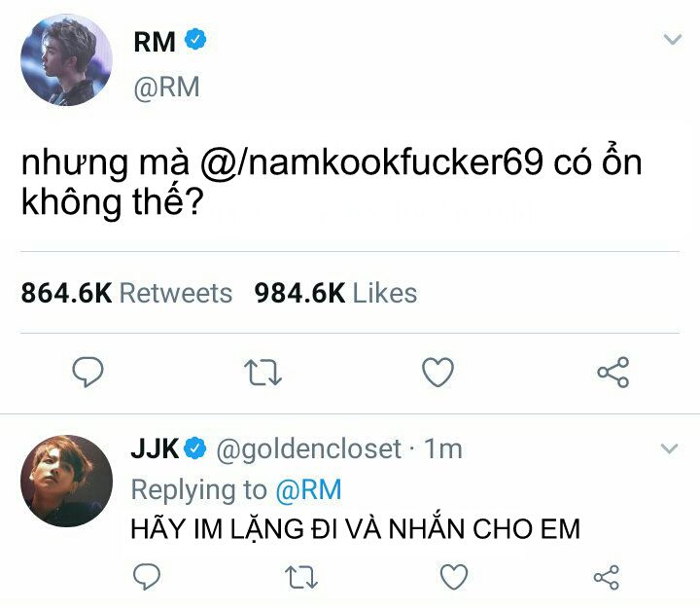
Task: View the 984.6K Likes list
Action: [335, 294]
